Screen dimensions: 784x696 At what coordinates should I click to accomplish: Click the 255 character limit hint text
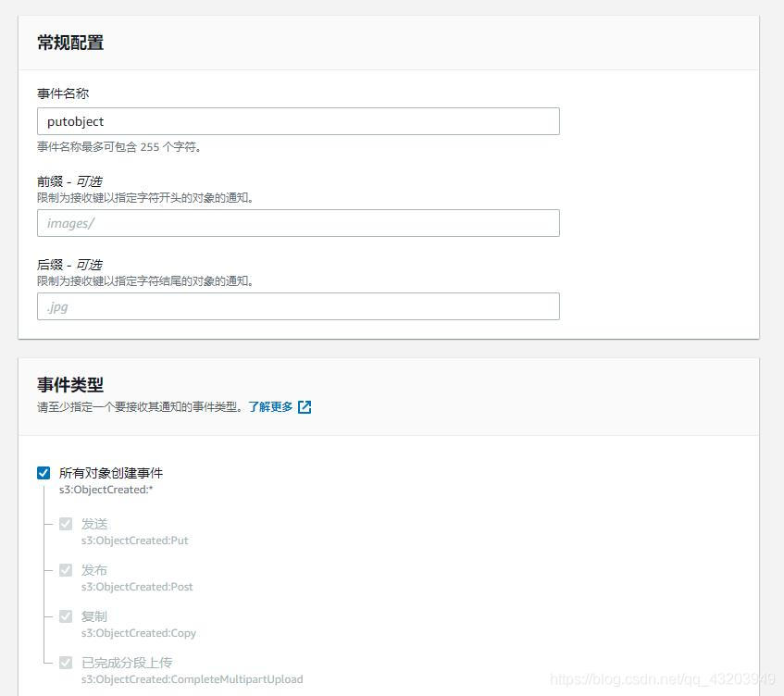tap(136, 147)
